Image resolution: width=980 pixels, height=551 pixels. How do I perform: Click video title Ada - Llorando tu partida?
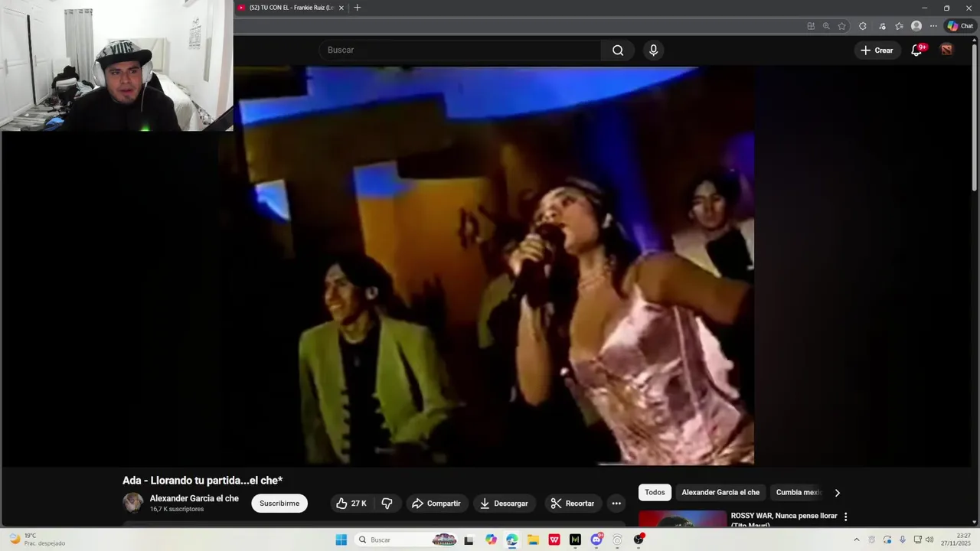[203, 481]
